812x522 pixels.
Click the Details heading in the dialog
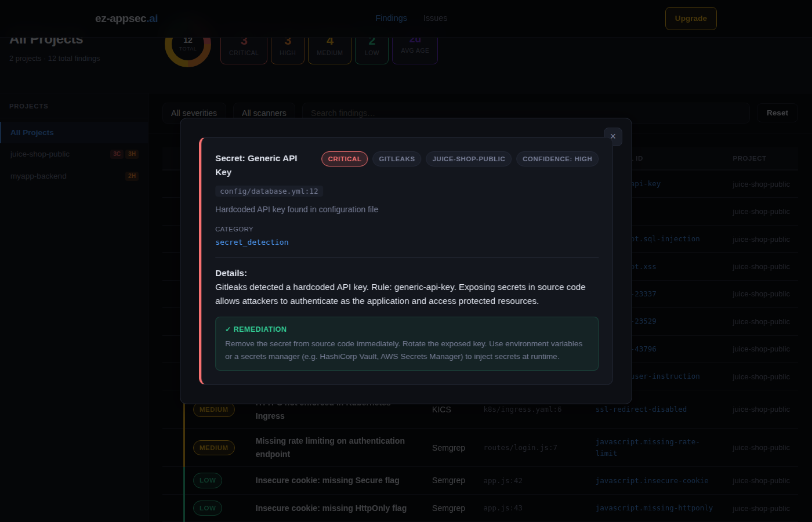231,273
